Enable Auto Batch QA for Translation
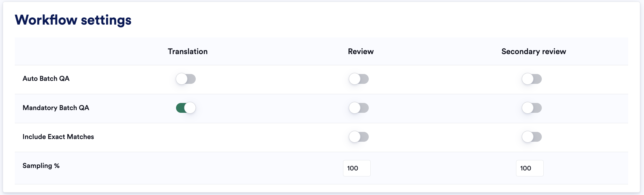644x195 pixels. (186, 79)
